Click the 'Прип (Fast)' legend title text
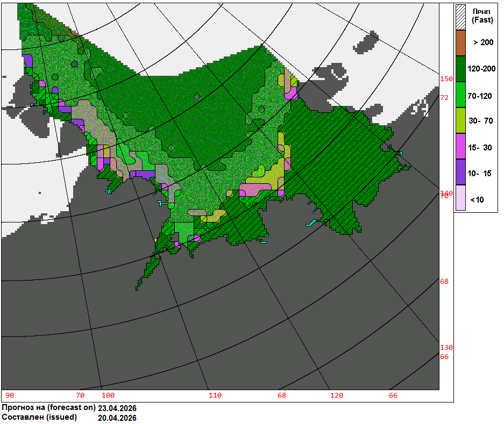Screen dimensions: 504x424 482,16
